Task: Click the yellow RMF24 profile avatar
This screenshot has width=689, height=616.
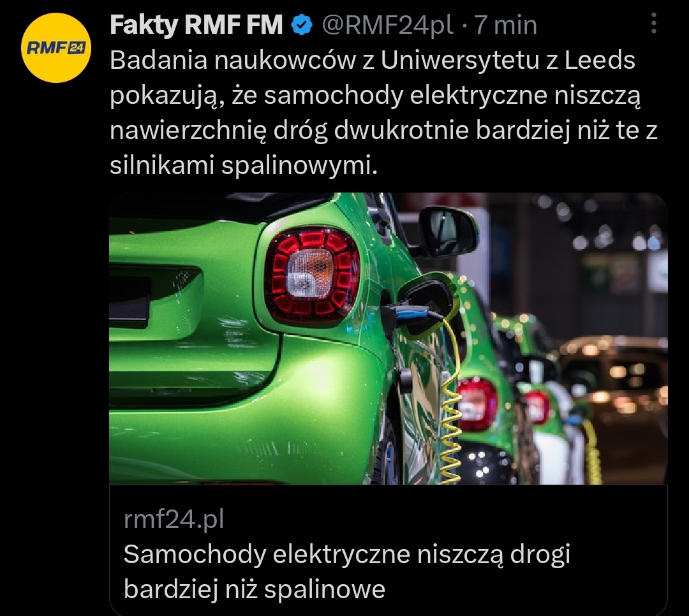Action: 56,47
